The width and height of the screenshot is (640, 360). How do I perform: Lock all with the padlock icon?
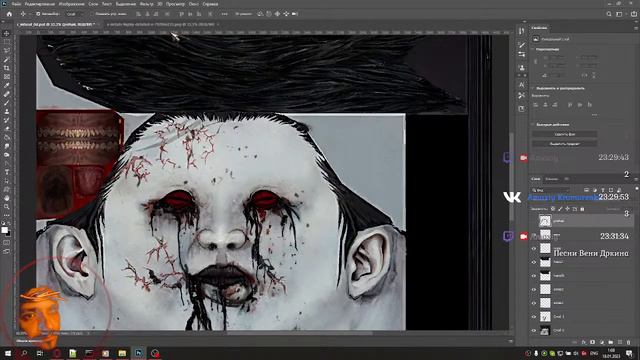(x=582, y=209)
